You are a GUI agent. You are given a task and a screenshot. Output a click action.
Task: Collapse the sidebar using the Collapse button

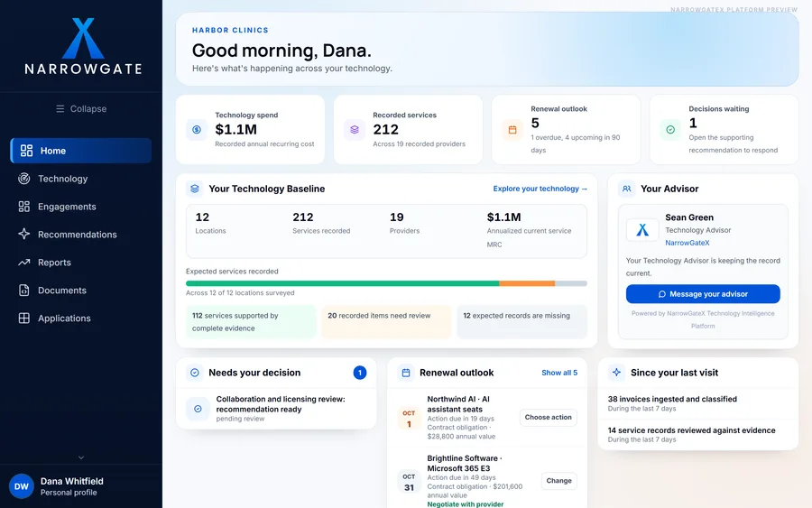(x=81, y=109)
